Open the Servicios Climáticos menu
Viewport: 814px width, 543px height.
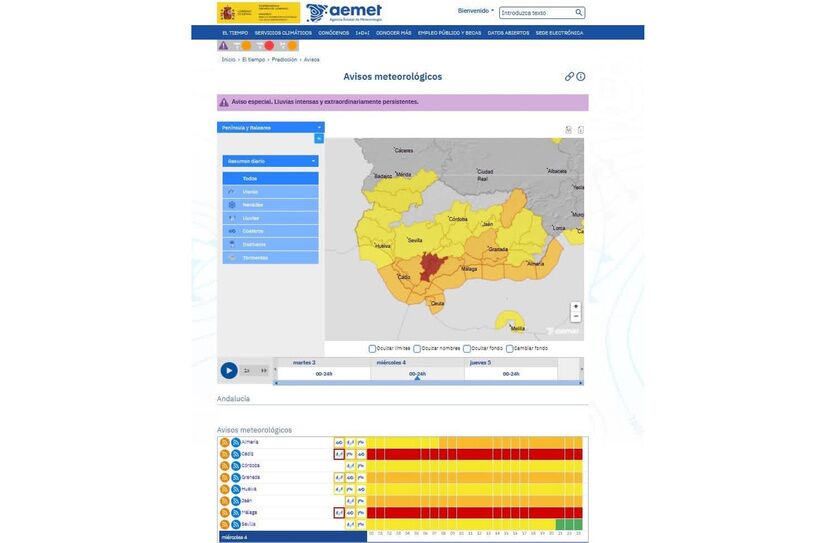tap(283, 32)
